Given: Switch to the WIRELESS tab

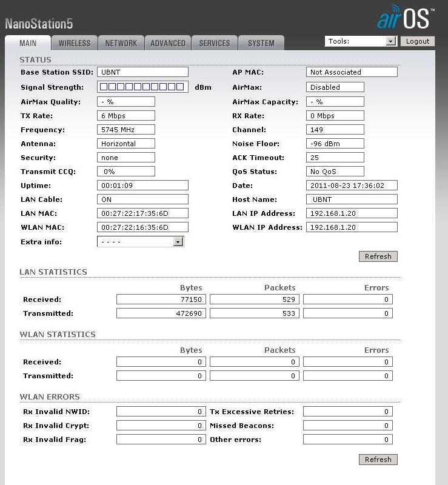Looking at the screenshot, I should (x=75, y=43).
